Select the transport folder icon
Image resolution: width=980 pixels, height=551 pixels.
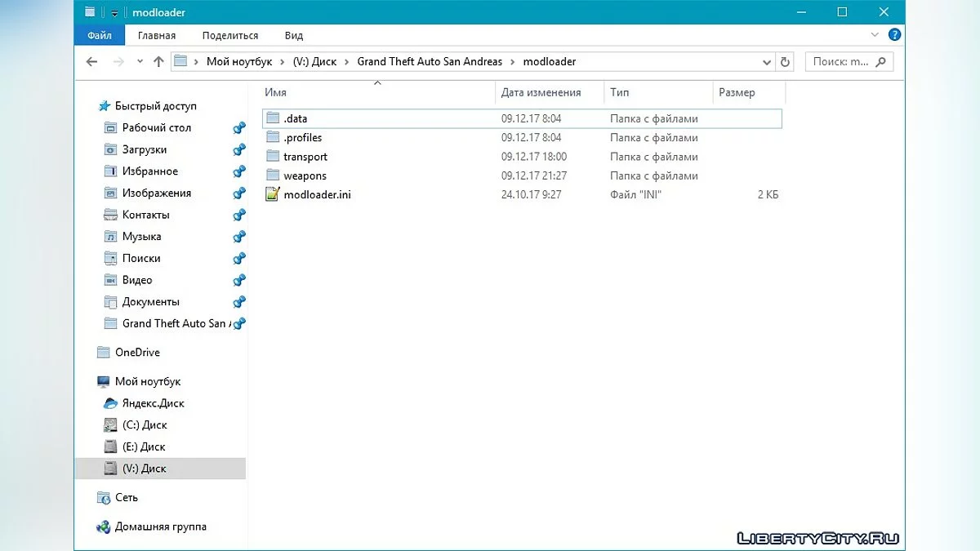click(273, 157)
